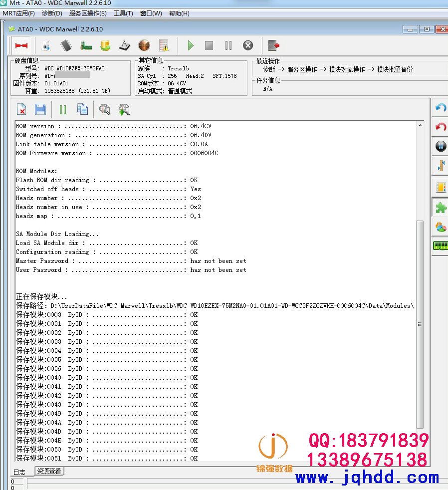448x490 pixels.
Task: Click the 最近操作 path text
Action: point(338,69)
